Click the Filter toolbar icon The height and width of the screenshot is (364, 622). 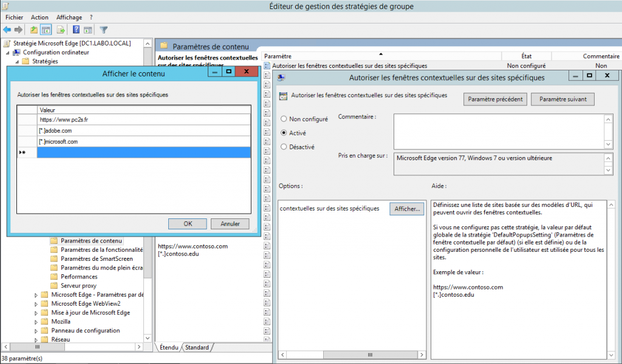[x=103, y=29]
